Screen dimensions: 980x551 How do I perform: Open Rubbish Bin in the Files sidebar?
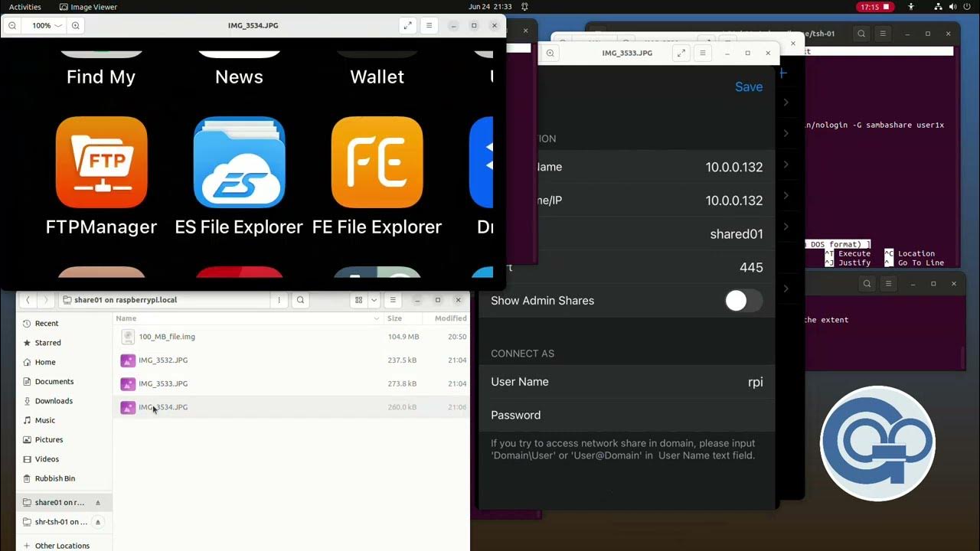(x=64, y=478)
